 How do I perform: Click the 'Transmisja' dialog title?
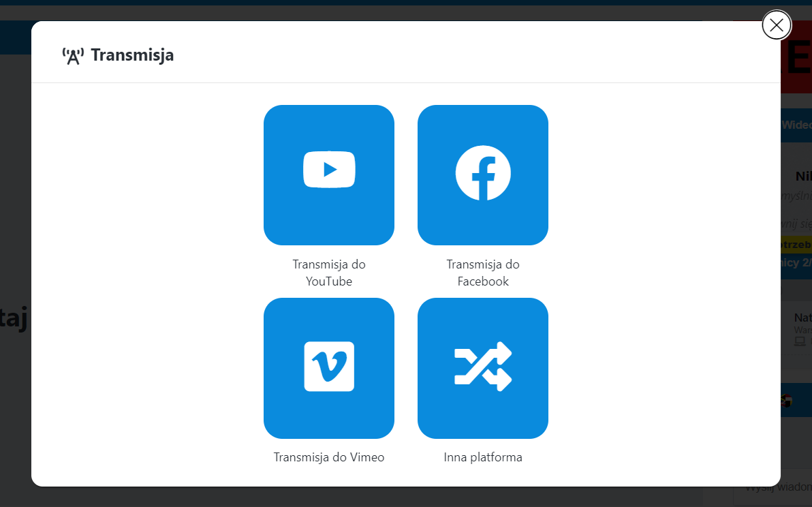(132, 55)
